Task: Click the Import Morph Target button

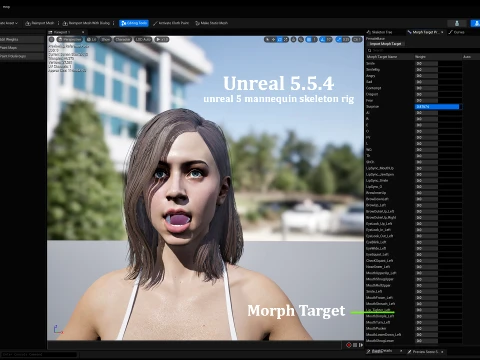Action: 385,44
